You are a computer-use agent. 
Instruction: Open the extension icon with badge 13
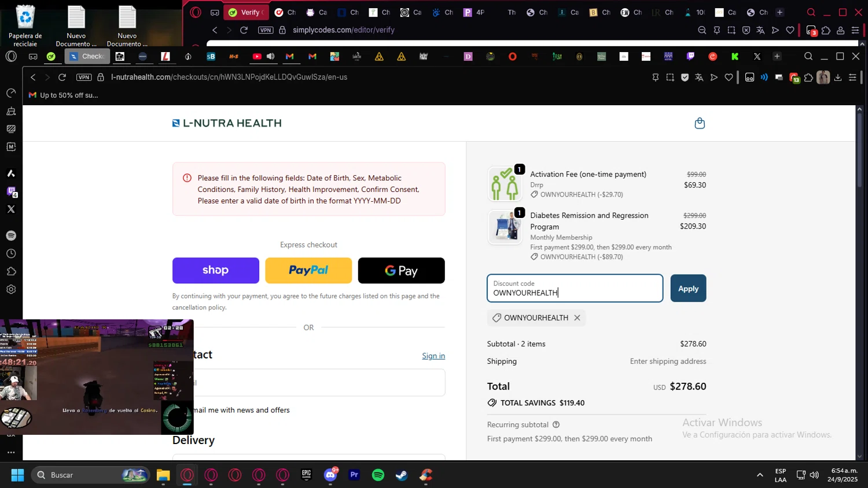(794, 77)
